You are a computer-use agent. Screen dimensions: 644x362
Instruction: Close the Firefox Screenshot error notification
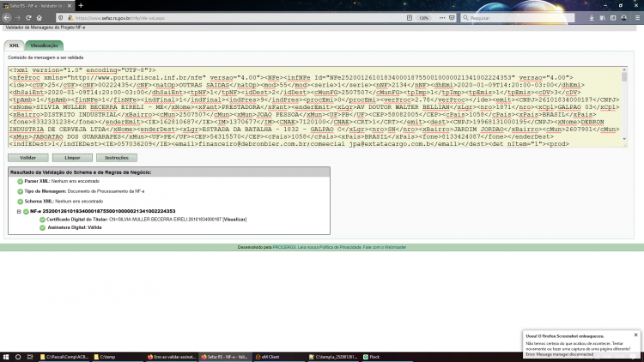tap(635, 335)
